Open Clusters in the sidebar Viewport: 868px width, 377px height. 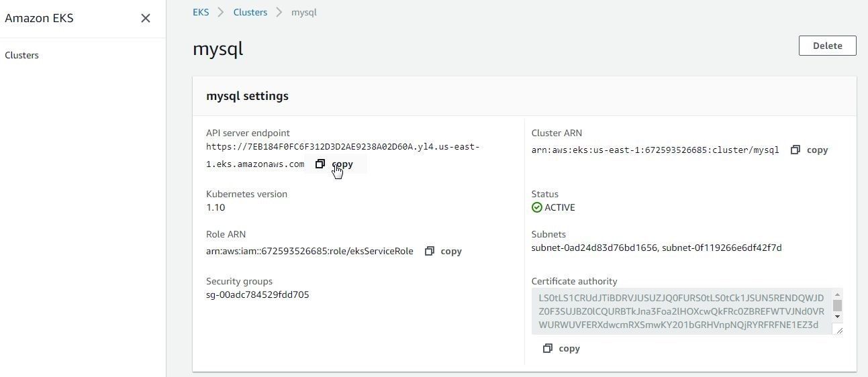point(21,55)
